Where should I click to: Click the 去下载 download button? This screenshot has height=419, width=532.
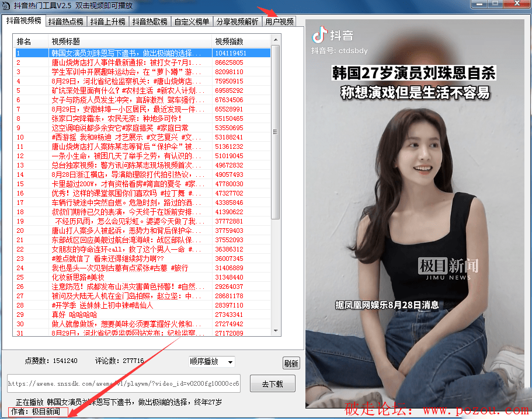coord(272,383)
